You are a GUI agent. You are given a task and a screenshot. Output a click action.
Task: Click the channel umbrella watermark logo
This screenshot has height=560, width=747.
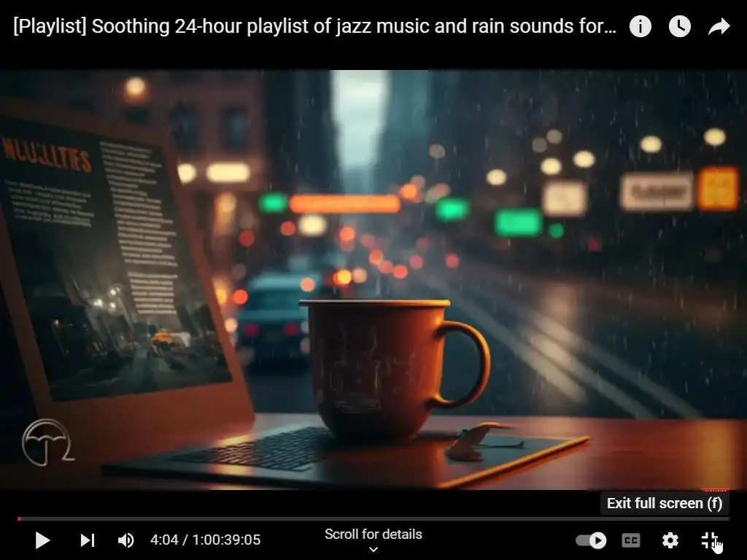[47, 442]
